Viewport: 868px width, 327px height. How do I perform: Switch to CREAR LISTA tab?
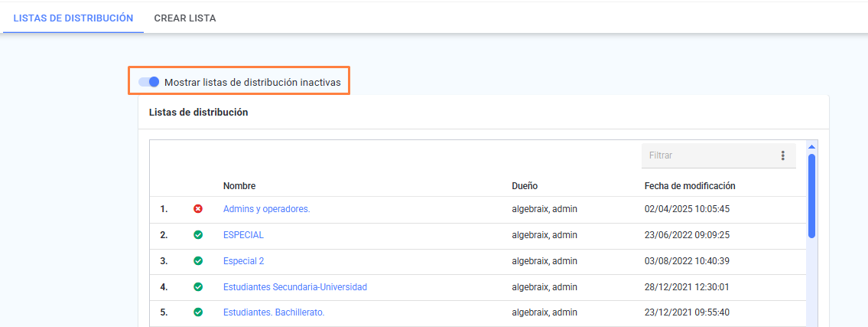[x=185, y=18]
